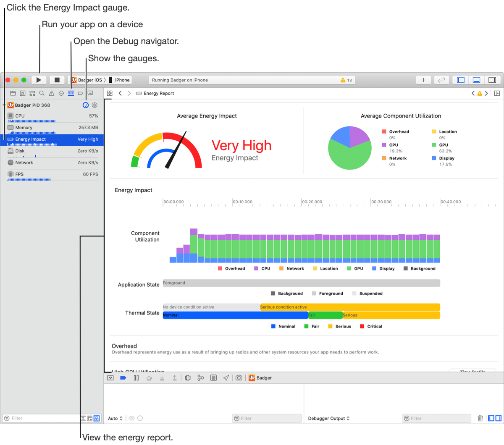
Task: Stop the running Badger app
Action: (57, 80)
